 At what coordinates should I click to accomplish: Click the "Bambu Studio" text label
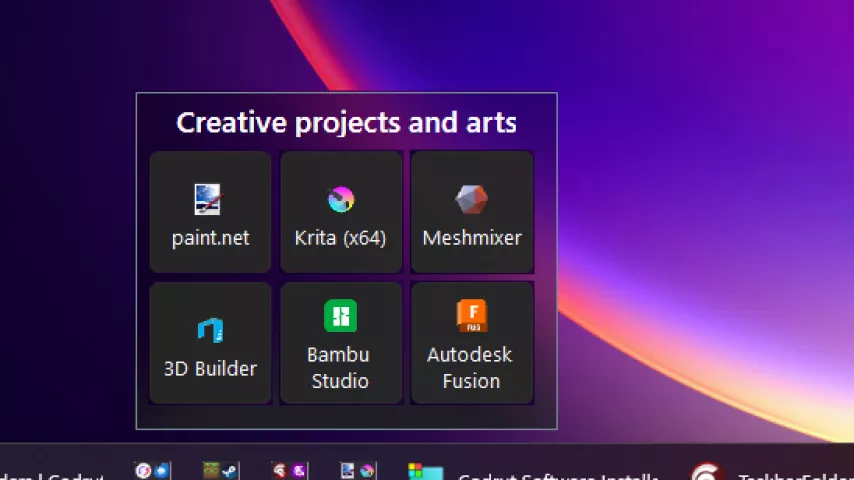pyautogui.click(x=340, y=368)
